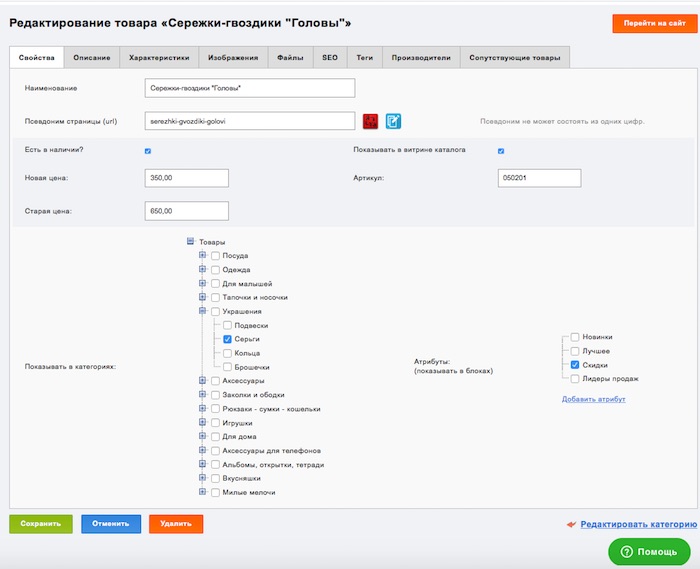
Task: Click the question mark icon in Помощь
Action: tap(626, 552)
